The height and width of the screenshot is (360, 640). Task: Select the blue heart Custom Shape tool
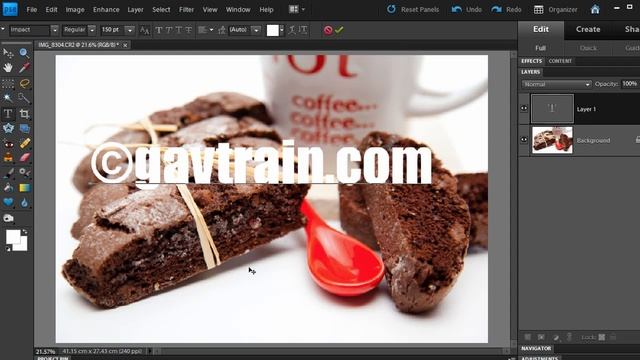(8, 202)
